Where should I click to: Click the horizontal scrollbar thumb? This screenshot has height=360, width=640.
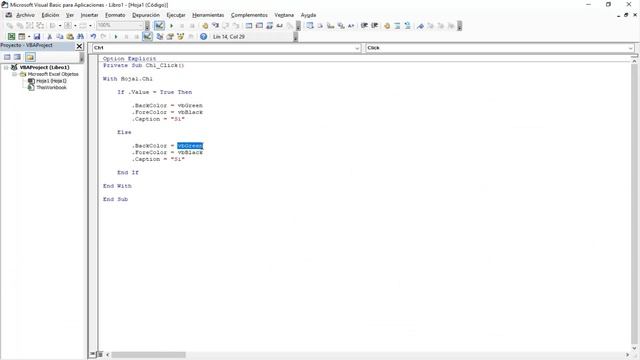(149, 355)
